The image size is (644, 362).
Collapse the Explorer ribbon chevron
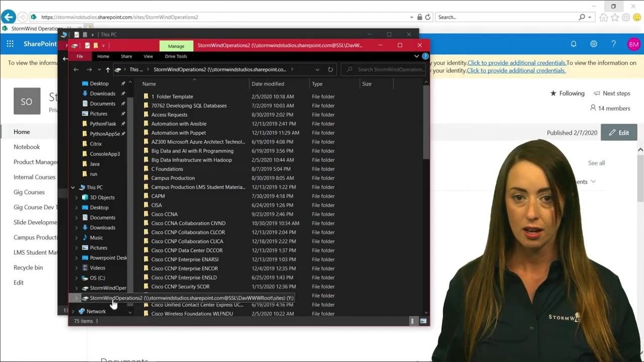click(417, 56)
